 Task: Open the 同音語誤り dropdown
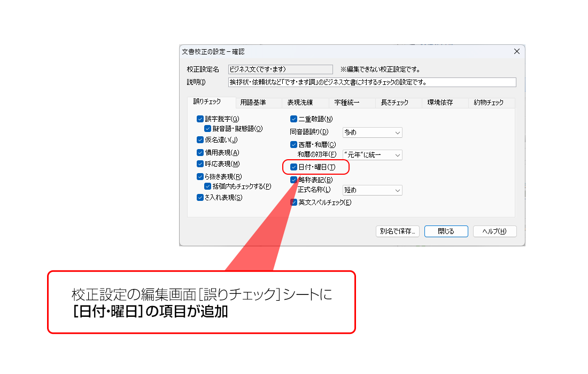pyautogui.click(x=372, y=132)
